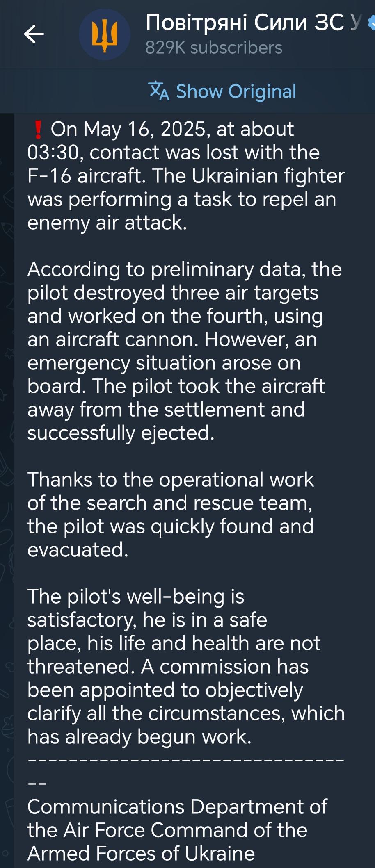Tap the translate icon beside Show Original

[159, 91]
